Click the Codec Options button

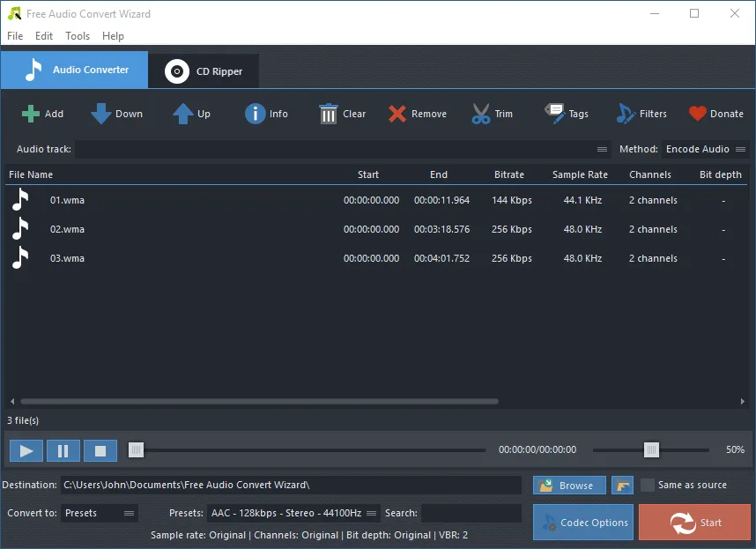point(582,522)
